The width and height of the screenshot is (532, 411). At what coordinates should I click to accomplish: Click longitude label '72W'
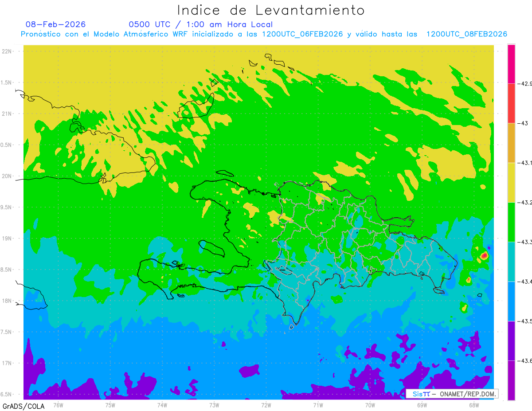point(266,405)
